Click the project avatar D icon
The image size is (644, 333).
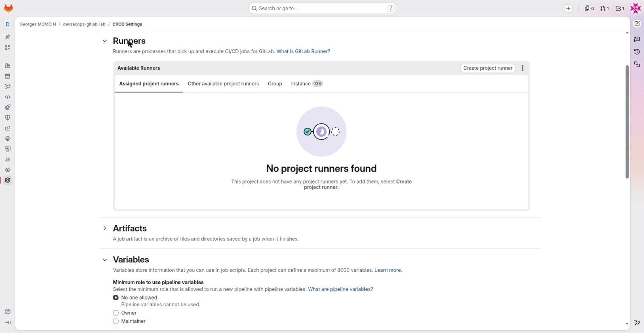coord(7,24)
